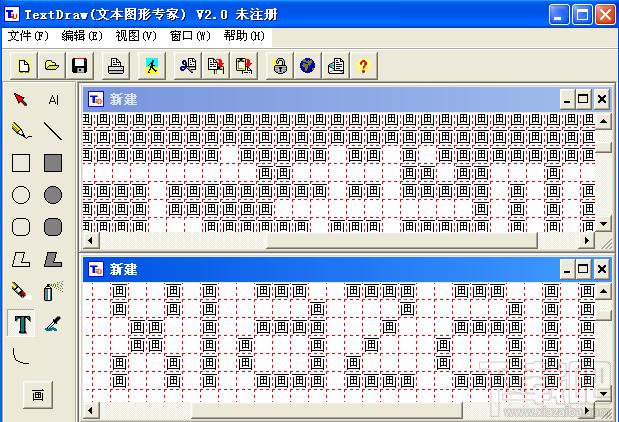Select the curve arc tool
Viewport: 619px width, 422px height.
pos(21,355)
